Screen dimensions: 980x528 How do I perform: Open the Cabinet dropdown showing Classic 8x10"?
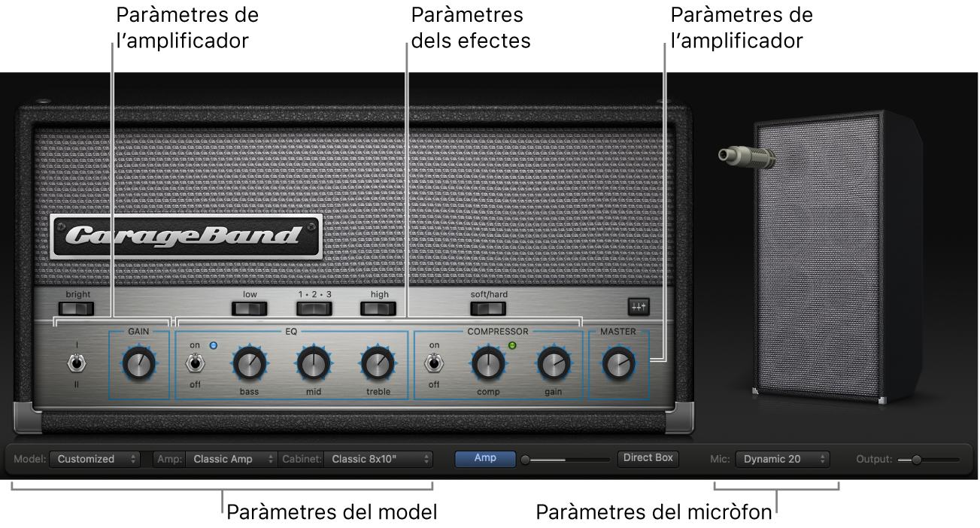click(379, 459)
